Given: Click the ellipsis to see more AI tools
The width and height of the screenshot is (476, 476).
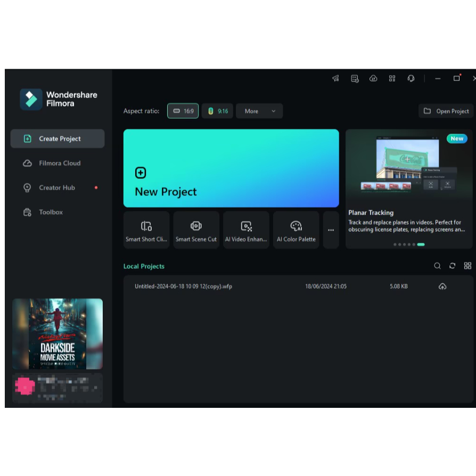Looking at the screenshot, I should pyautogui.click(x=331, y=229).
